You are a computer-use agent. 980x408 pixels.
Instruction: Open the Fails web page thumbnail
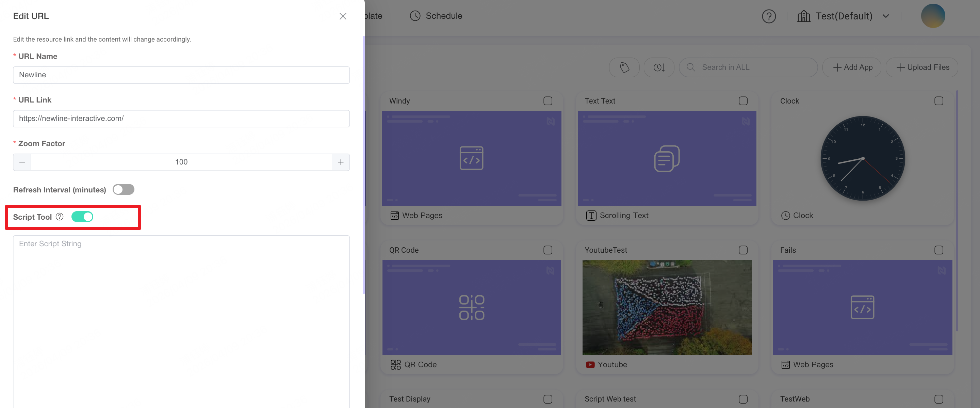click(x=863, y=308)
